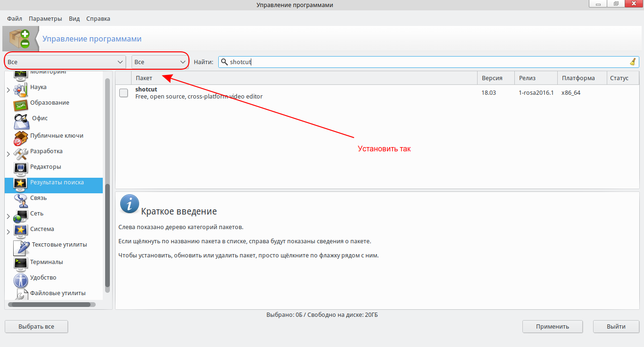The image size is (644, 347).
Task: Click the Выйти button
Action: [616, 326]
